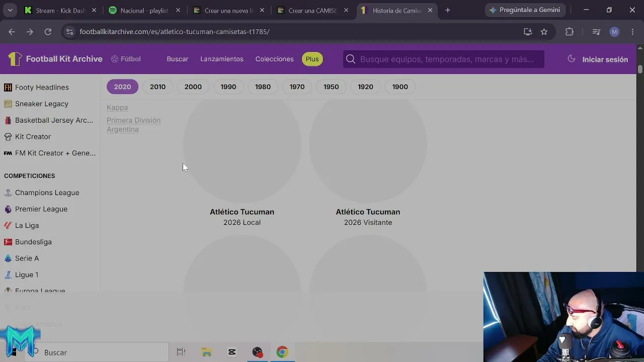Click the Football Kit Archive shirt logo

coord(15,59)
